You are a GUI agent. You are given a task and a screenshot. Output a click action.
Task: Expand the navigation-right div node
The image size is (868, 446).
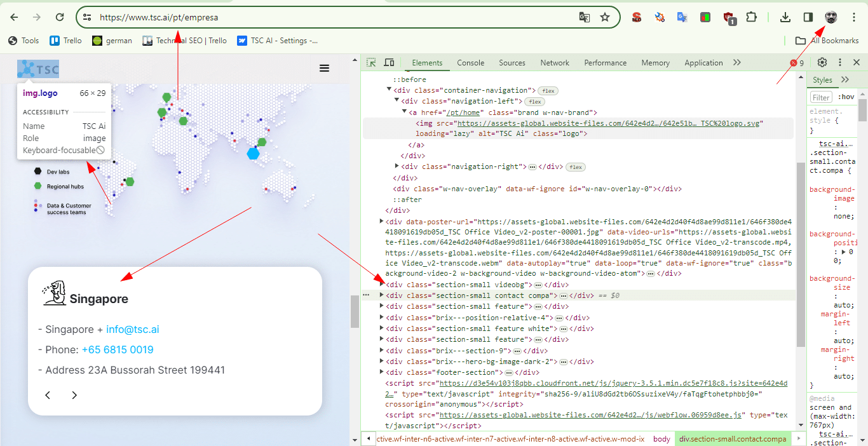(x=397, y=166)
